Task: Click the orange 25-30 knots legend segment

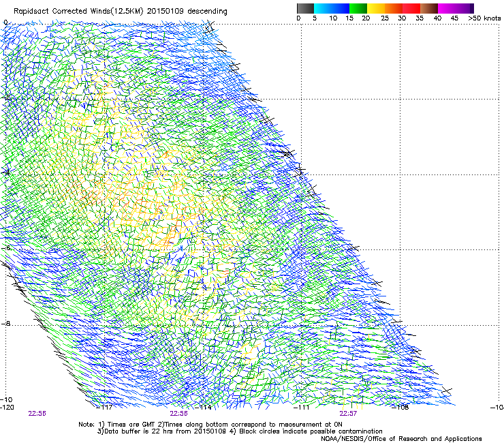Action: tap(394, 8)
